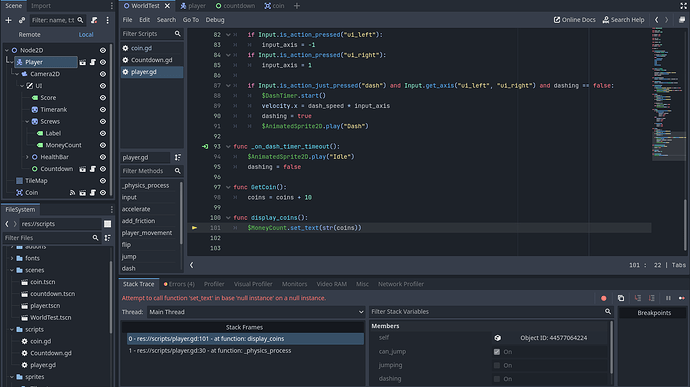Switch scene tree to Local
Screen dimensions: 690x387
(86, 34)
